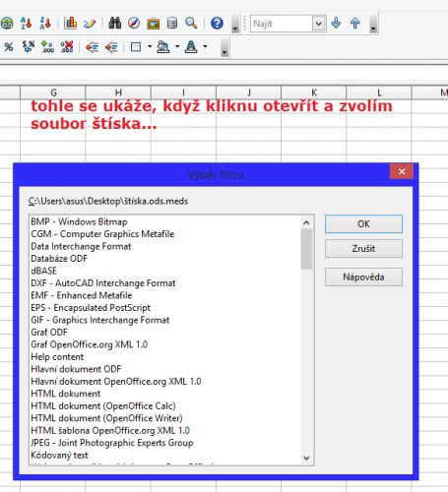
Task: Close the Výběr filtru dialog
Action: pyautogui.click(x=402, y=171)
